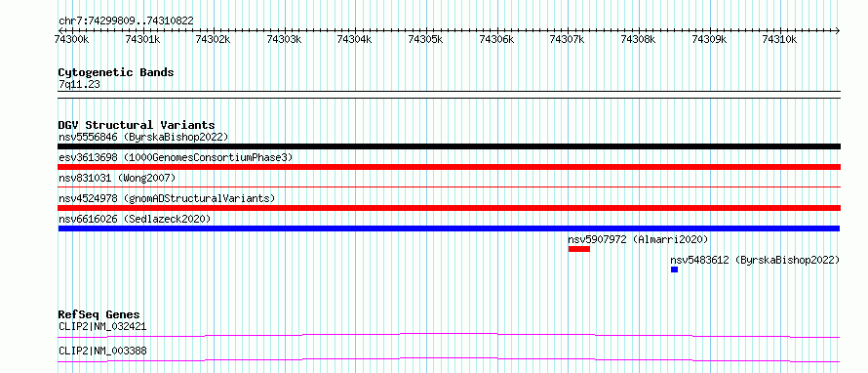Click the short red nsv5907972 variant bar
868x373 pixels.
pos(579,249)
